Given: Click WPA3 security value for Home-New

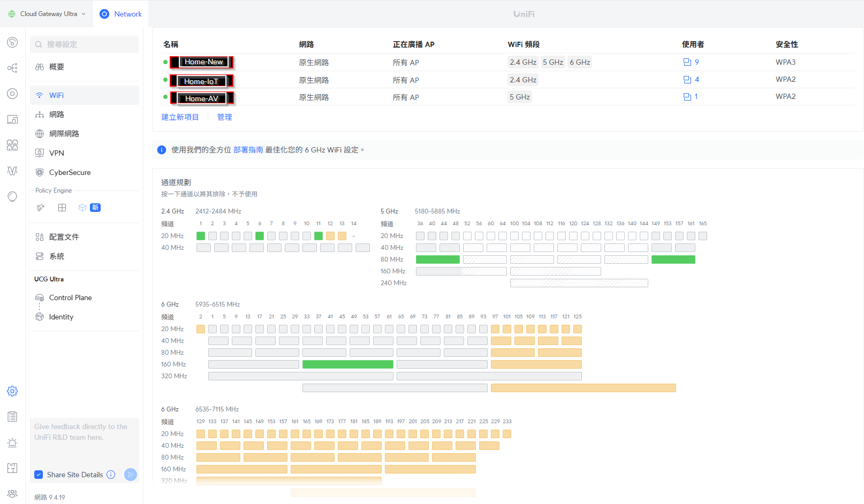Looking at the screenshot, I should [785, 62].
